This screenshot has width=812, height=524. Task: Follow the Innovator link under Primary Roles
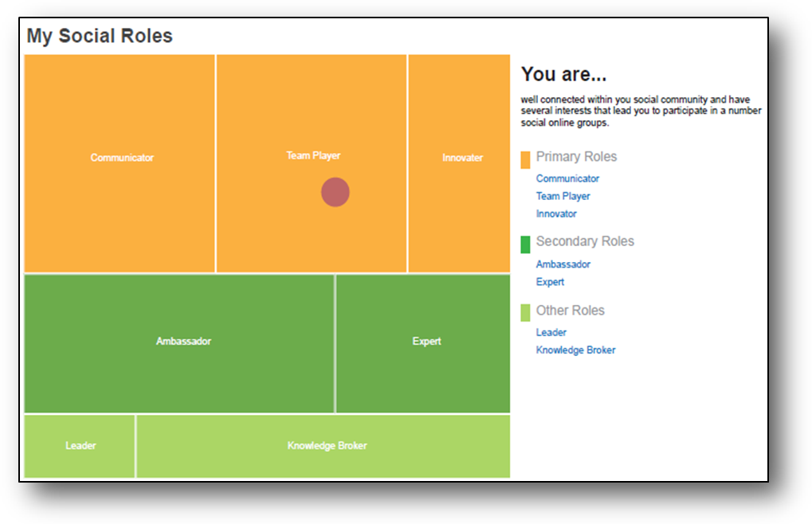pos(556,214)
